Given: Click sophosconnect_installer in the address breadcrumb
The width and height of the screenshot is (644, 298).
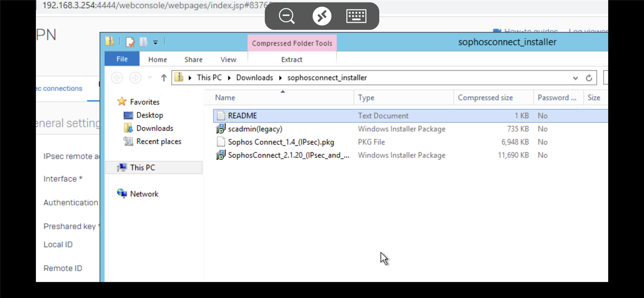Looking at the screenshot, I should click(327, 78).
